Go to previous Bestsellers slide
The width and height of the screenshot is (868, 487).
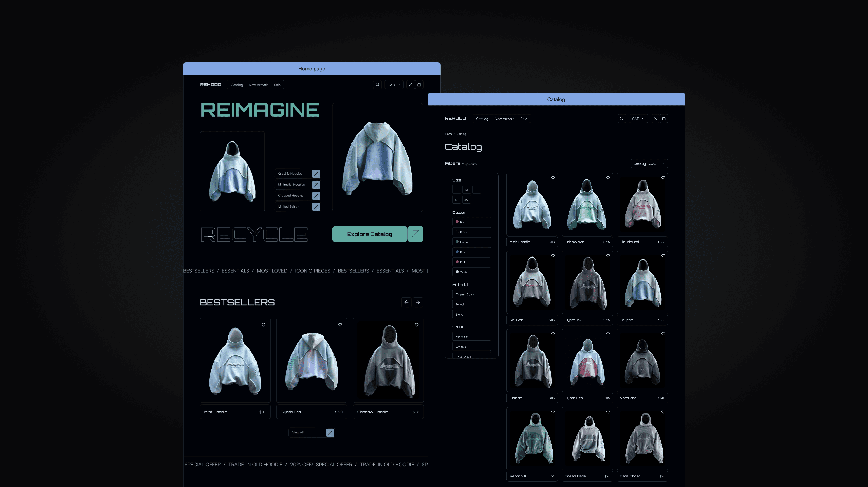[x=406, y=303]
